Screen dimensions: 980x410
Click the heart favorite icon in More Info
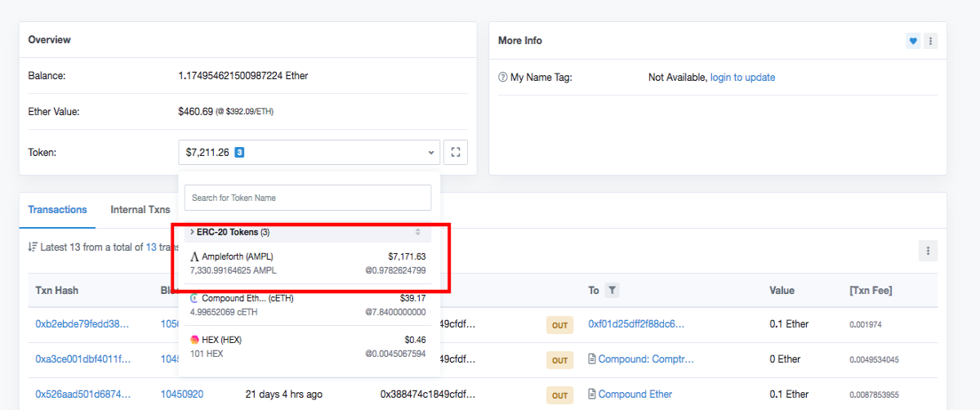coord(913,41)
